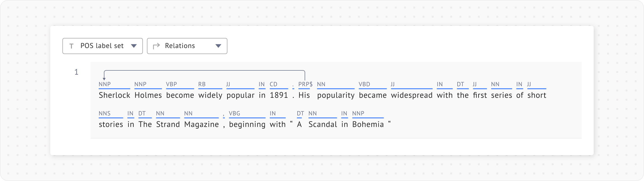The image size is (644, 181).
Task: Click the word Magazine
Action: (x=202, y=124)
